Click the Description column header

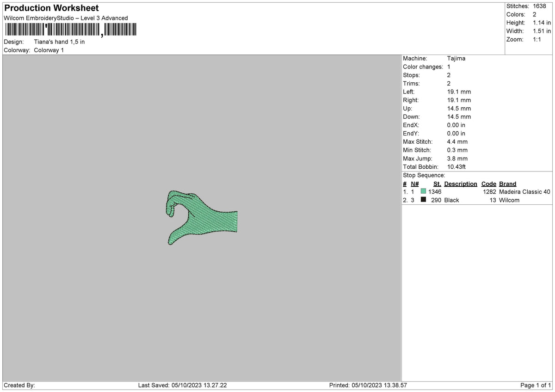(461, 184)
